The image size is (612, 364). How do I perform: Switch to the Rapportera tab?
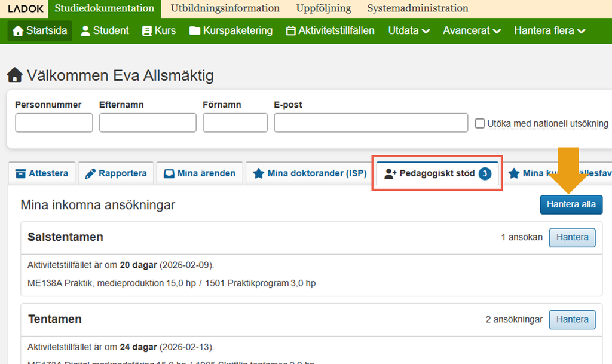pos(116,173)
